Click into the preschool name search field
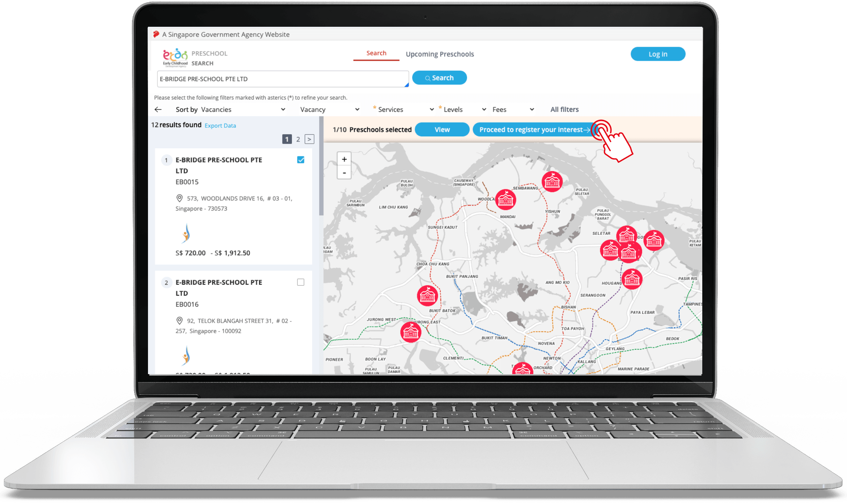The height and width of the screenshot is (504, 847). 283,79
